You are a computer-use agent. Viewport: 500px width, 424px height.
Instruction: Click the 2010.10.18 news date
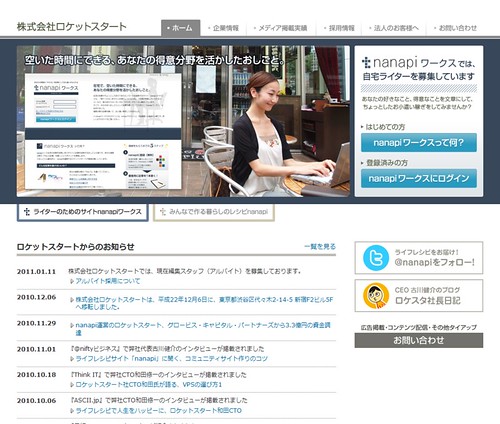pos(36,375)
